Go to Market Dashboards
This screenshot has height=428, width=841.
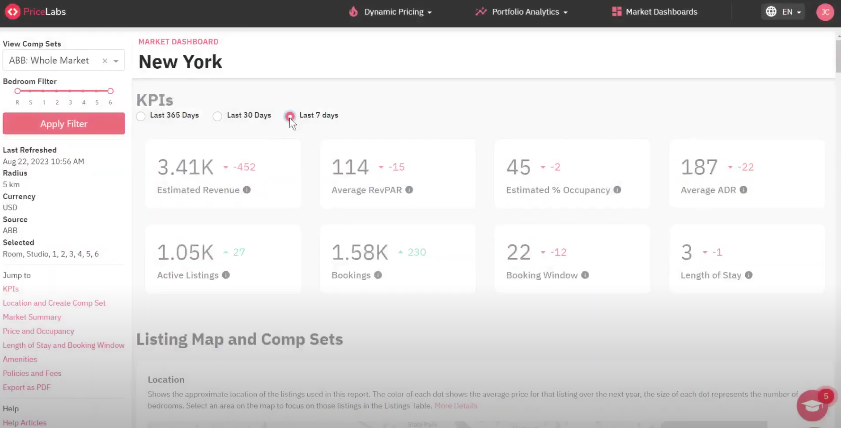(654, 12)
